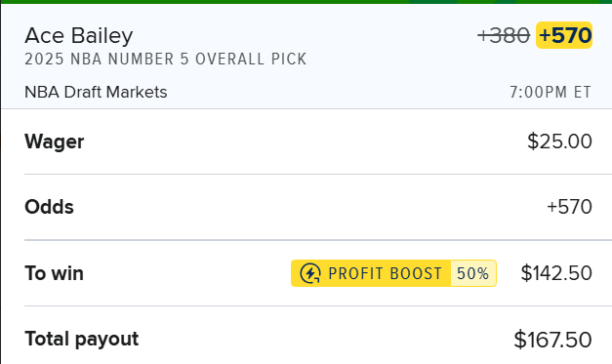Select the boosted +570 odds badge
Image resolution: width=612 pixels, height=364 pixels.
(x=564, y=35)
